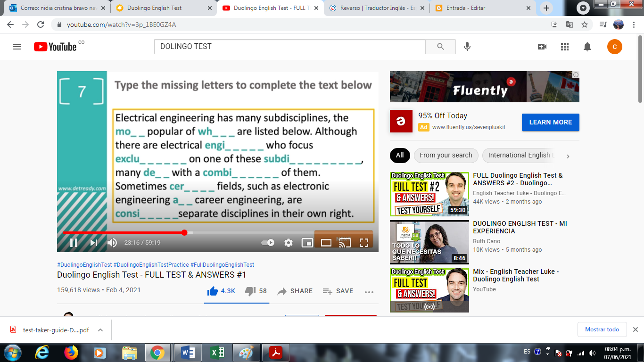
Task: Click the address bar URL
Action: pyautogui.click(x=122, y=25)
